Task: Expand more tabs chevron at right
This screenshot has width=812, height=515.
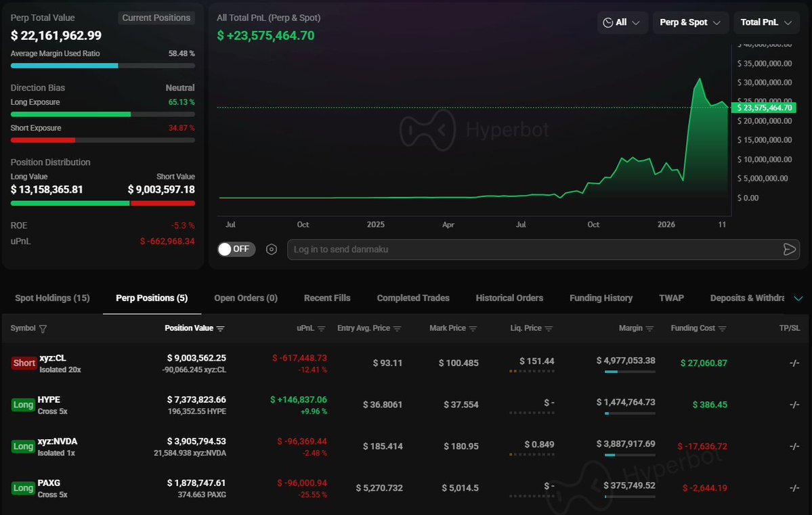Action: [x=798, y=298]
